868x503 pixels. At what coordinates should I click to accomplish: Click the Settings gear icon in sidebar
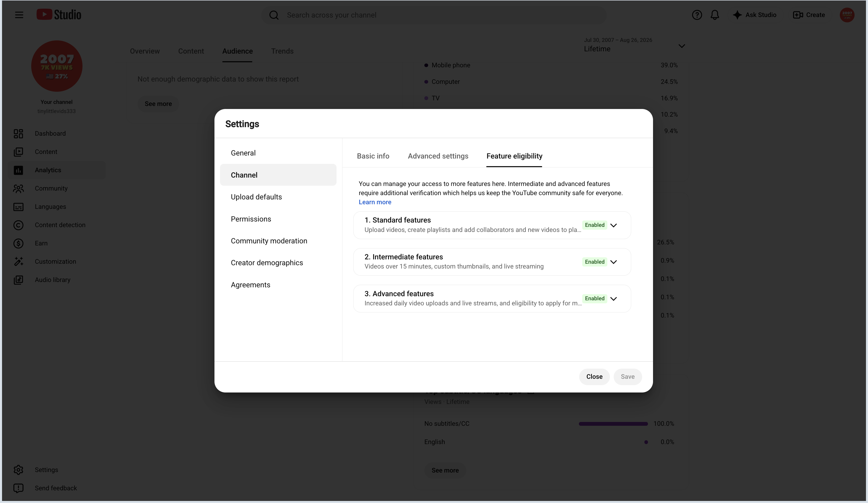pos(18,469)
